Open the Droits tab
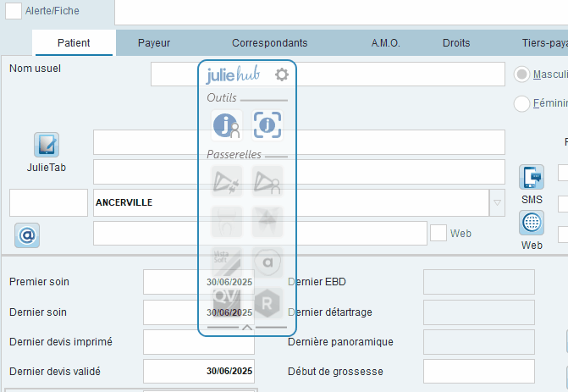 [x=456, y=42]
